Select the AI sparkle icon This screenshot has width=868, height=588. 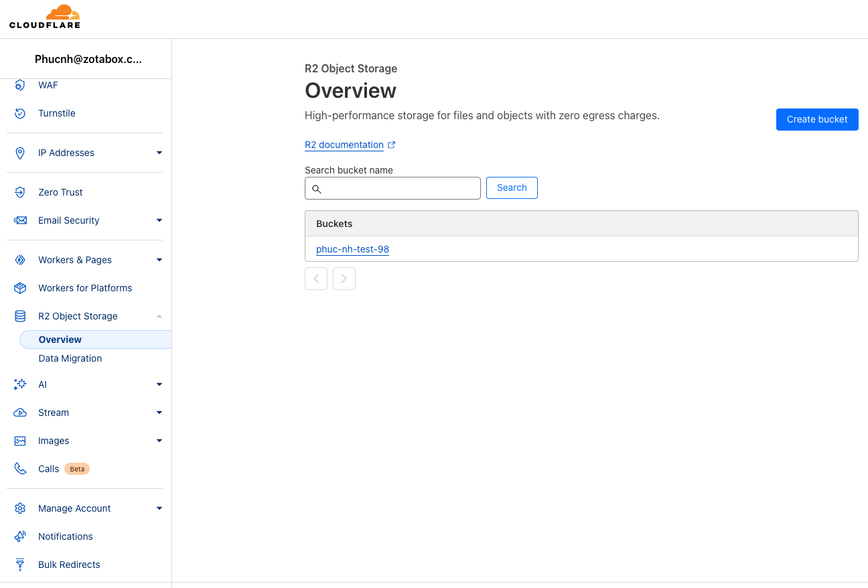[20, 384]
